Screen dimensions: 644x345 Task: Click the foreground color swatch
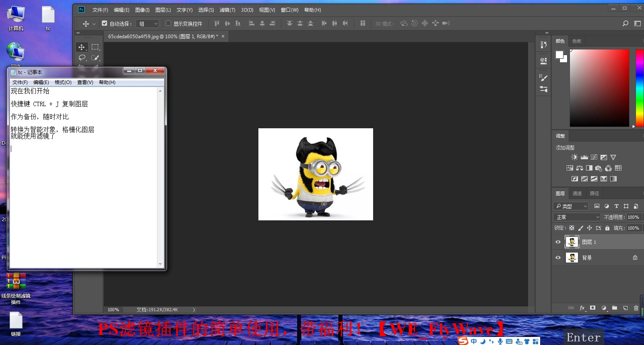click(x=559, y=55)
